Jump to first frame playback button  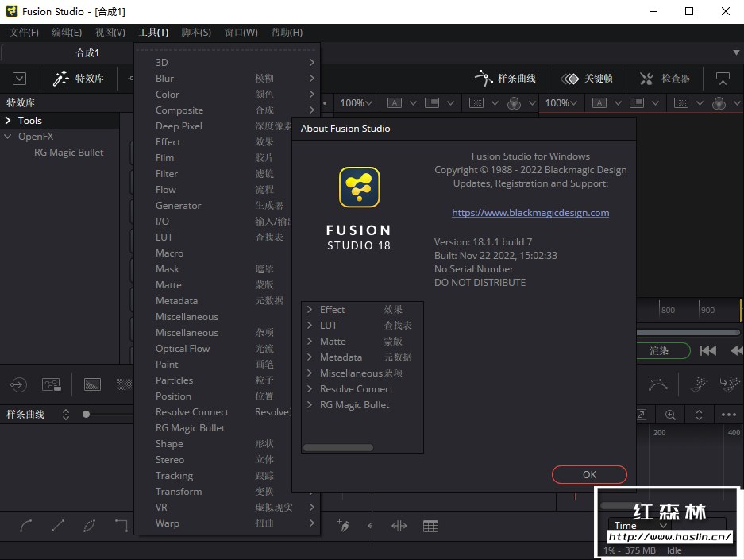(708, 351)
